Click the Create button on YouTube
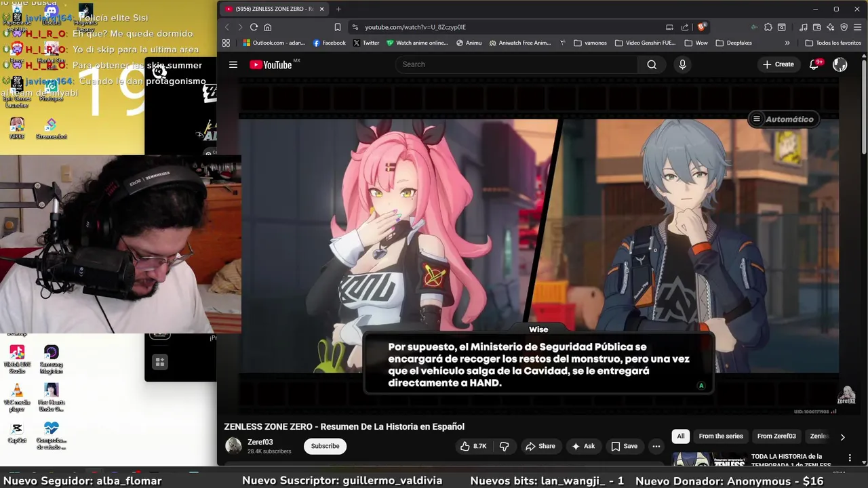Image resolution: width=868 pixels, height=488 pixels. tap(778, 64)
